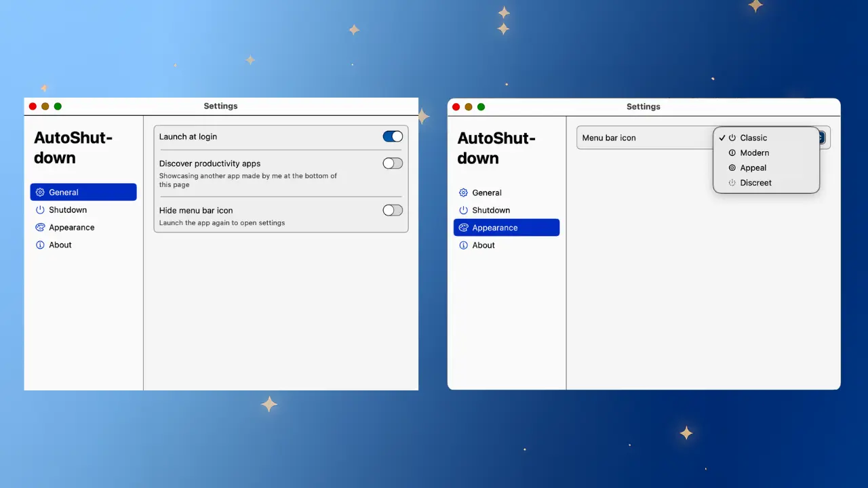The height and width of the screenshot is (488, 868).
Task: Click the checked Classic menu entry
Action: coord(753,138)
